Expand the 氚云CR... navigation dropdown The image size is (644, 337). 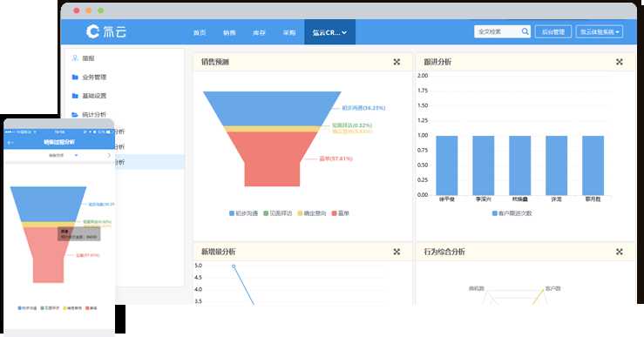329,32
